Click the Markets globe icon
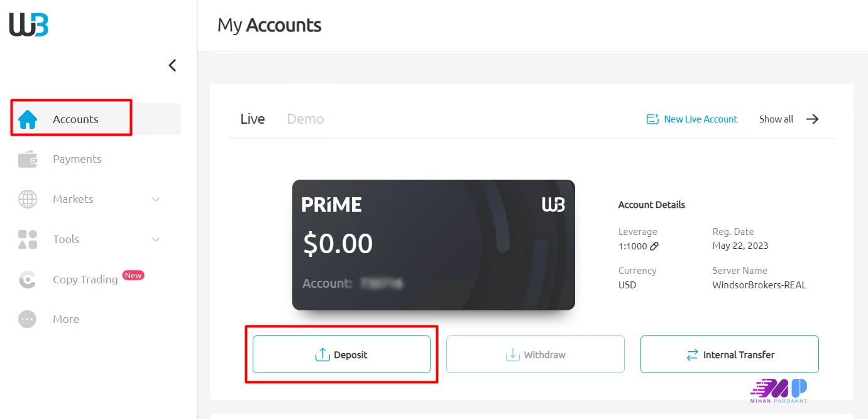 (x=28, y=199)
